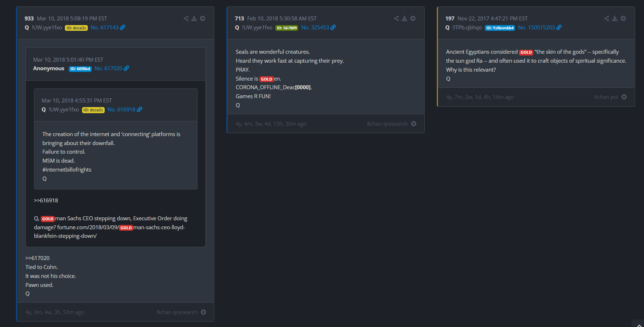Click post number 933
The width and height of the screenshot is (644, 327).
29,18
